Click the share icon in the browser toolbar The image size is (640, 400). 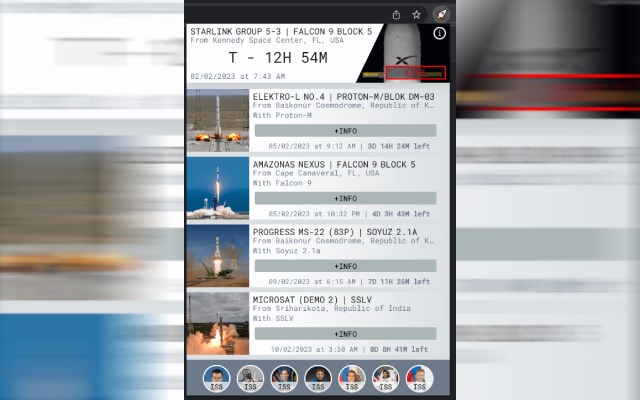pyautogui.click(x=396, y=15)
